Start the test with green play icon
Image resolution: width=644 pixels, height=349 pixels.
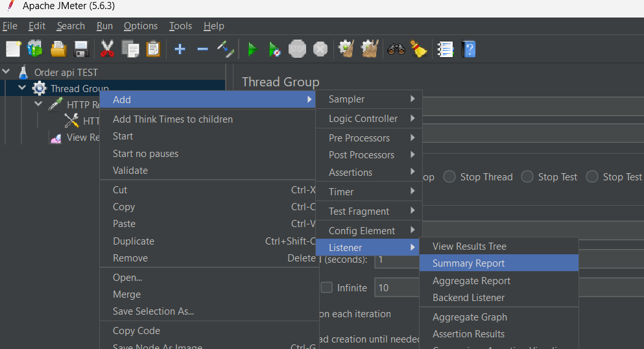tap(252, 50)
